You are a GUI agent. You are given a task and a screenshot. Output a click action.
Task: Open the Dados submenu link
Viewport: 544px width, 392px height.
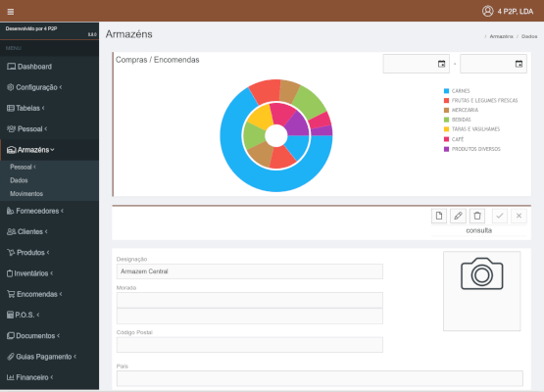pyautogui.click(x=19, y=180)
